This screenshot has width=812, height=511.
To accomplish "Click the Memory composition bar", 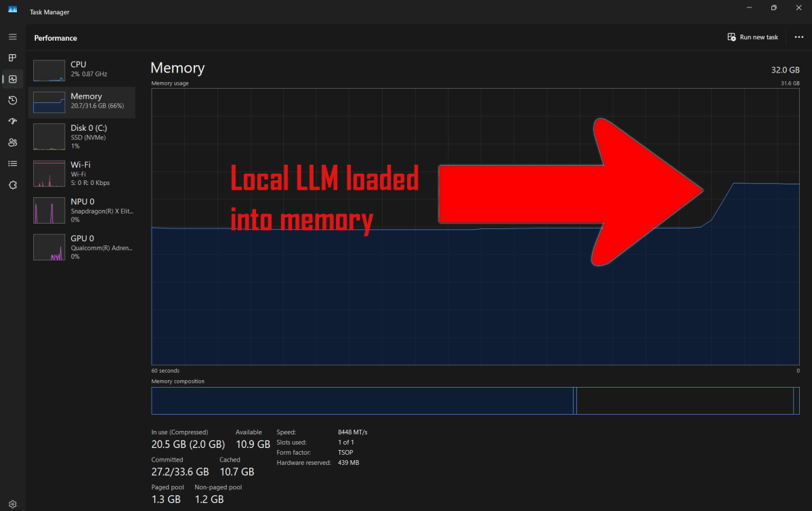I will (474, 401).
